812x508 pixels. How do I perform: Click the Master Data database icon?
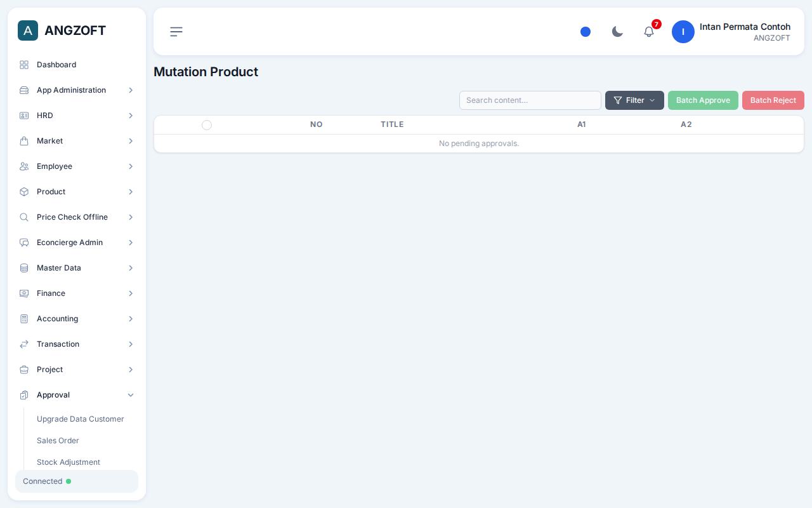pyautogui.click(x=24, y=268)
